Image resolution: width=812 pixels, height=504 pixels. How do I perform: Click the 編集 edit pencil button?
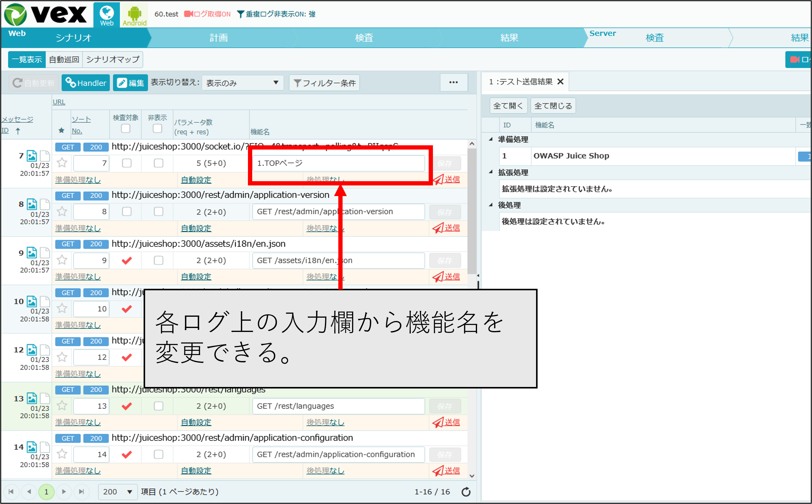pyautogui.click(x=131, y=83)
